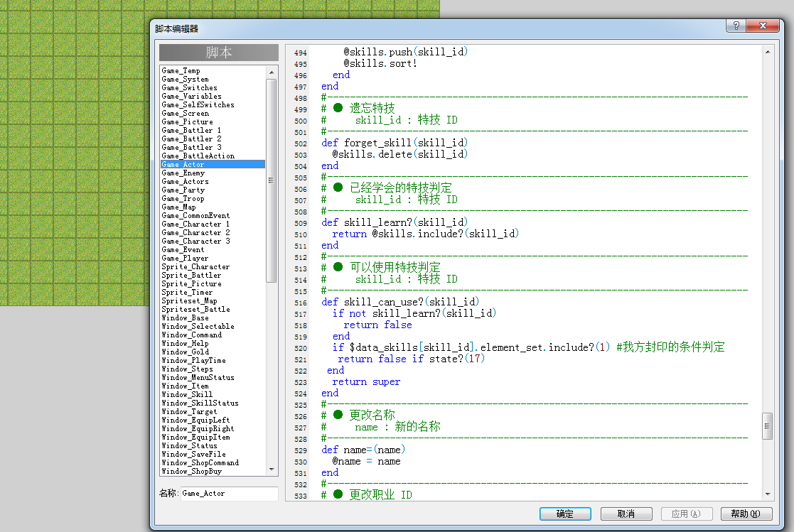Select Game_Player script
This screenshot has height=532, width=794.
tap(213, 258)
